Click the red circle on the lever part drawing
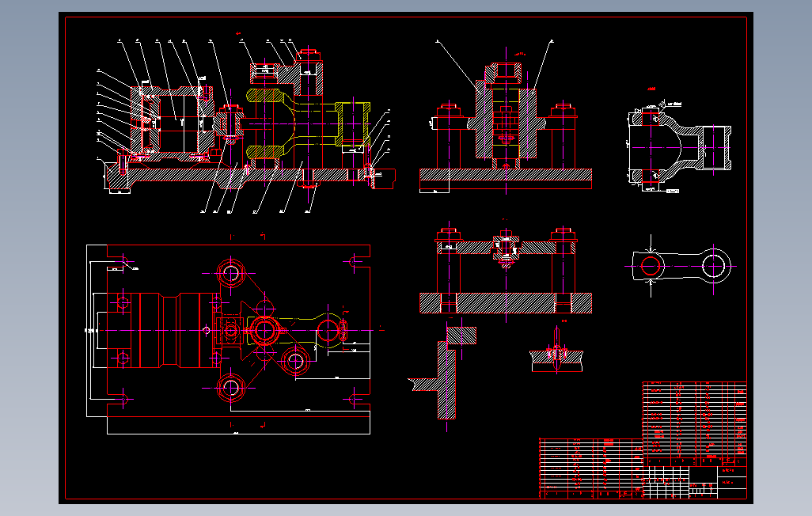Screen dimensions: 812x516 click(x=651, y=266)
